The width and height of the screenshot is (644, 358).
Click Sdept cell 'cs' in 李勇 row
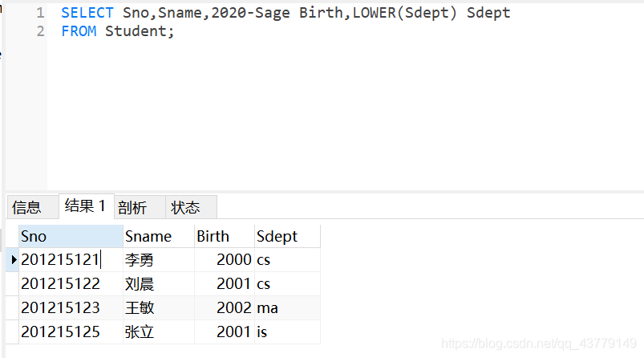coord(287,260)
